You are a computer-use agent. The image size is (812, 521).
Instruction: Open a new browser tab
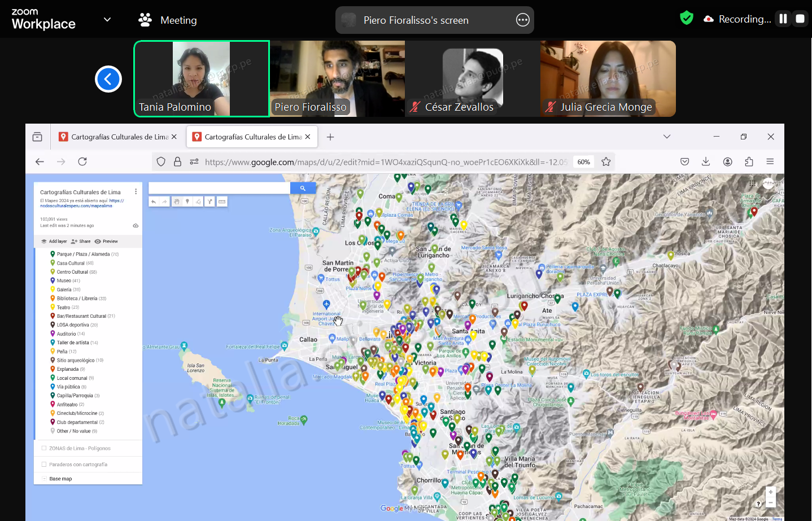(x=330, y=137)
